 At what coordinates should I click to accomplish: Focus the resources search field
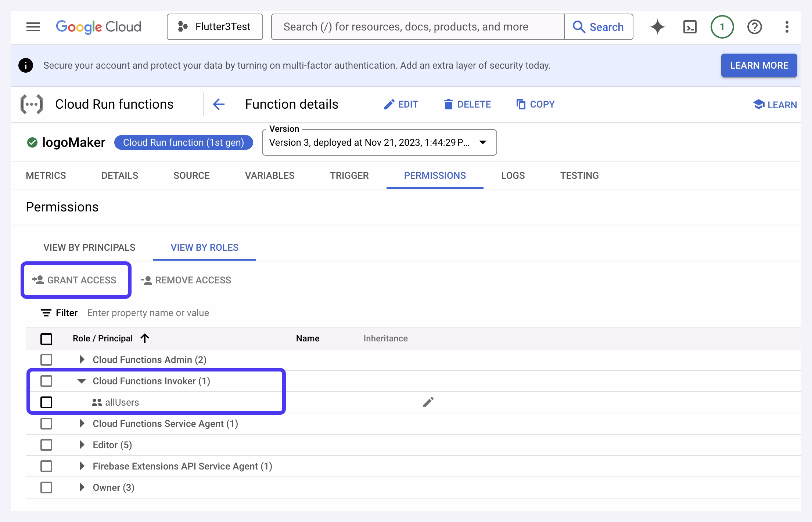tap(418, 27)
